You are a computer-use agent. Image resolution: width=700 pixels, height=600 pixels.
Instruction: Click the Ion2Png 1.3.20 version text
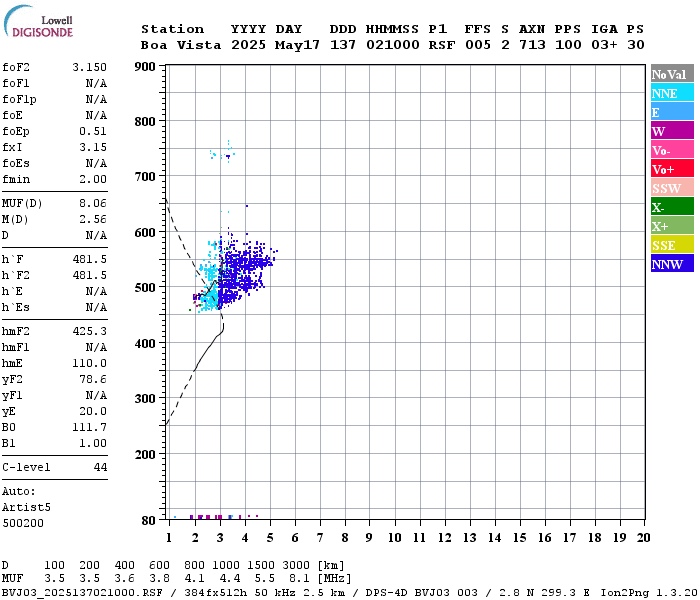(649, 593)
